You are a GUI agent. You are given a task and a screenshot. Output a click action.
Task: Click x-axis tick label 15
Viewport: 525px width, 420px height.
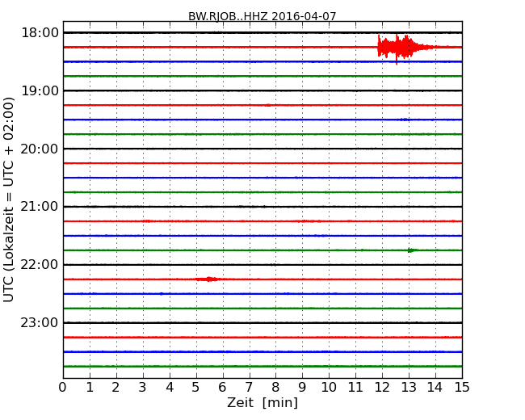click(462, 388)
